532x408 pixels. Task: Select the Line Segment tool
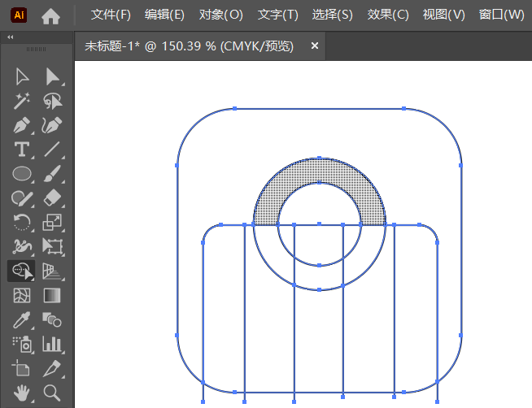point(52,150)
